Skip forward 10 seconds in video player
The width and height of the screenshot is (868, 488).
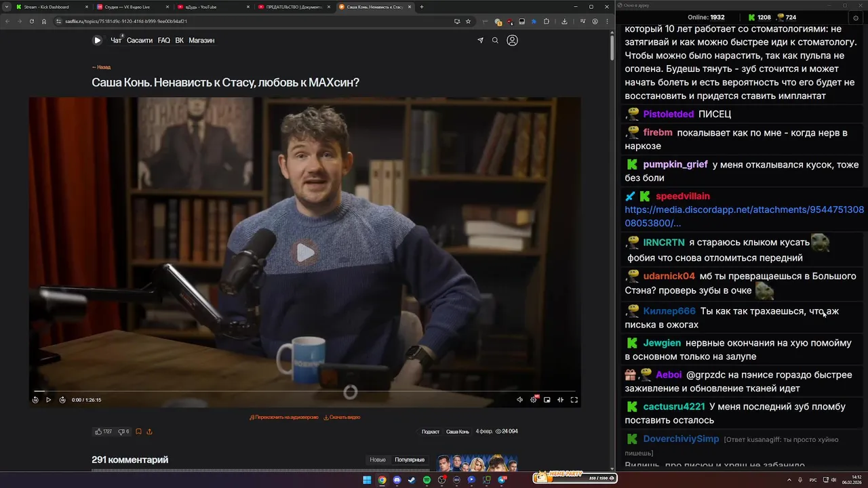tap(62, 400)
